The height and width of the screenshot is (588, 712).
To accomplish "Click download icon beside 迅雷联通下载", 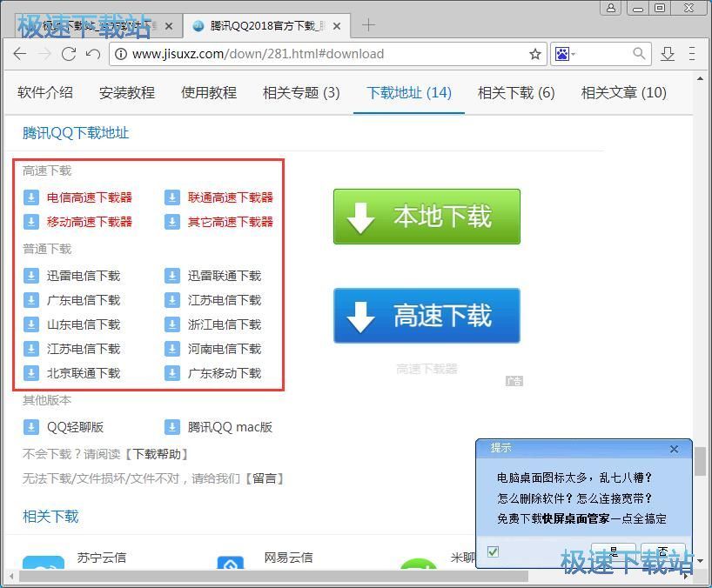I will point(172,276).
